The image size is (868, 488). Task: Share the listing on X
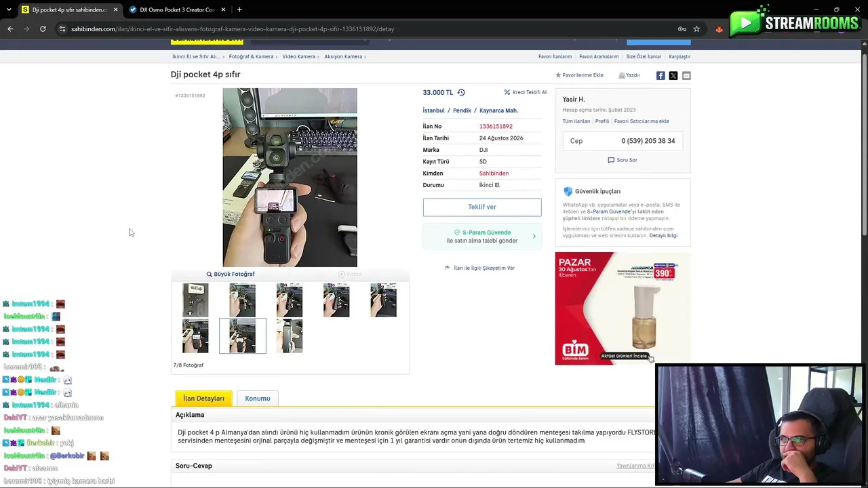(673, 75)
